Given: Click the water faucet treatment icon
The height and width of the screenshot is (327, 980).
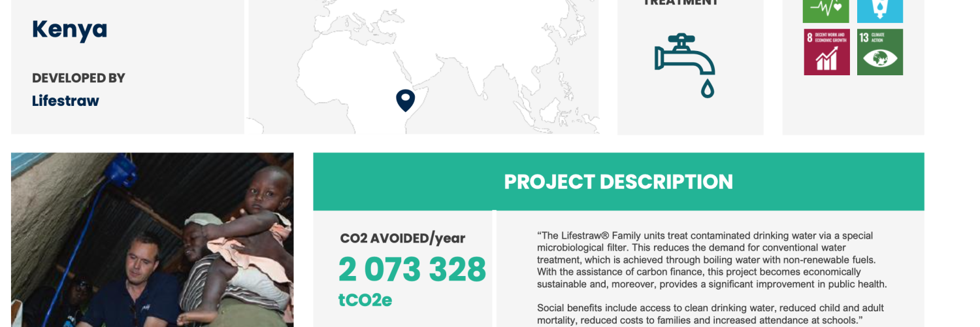Looking at the screenshot, I should point(685,65).
